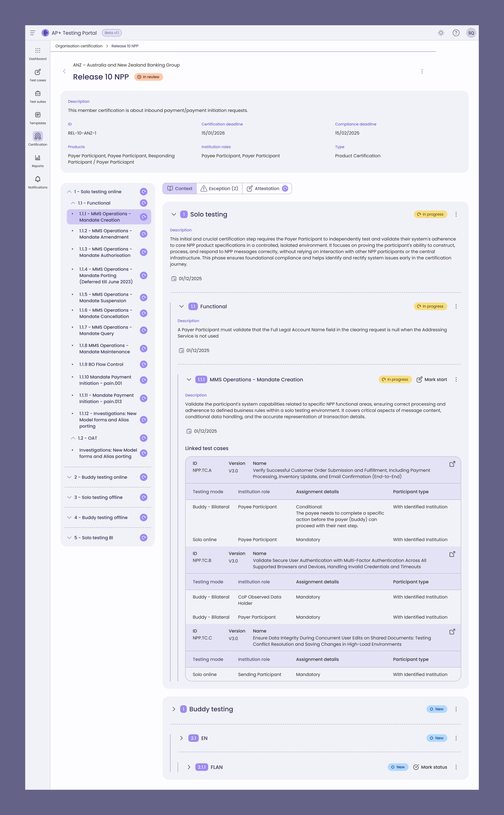Select 1.1.9 BO Flow Control in tree
This screenshot has width=504, height=815.
coord(101,364)
